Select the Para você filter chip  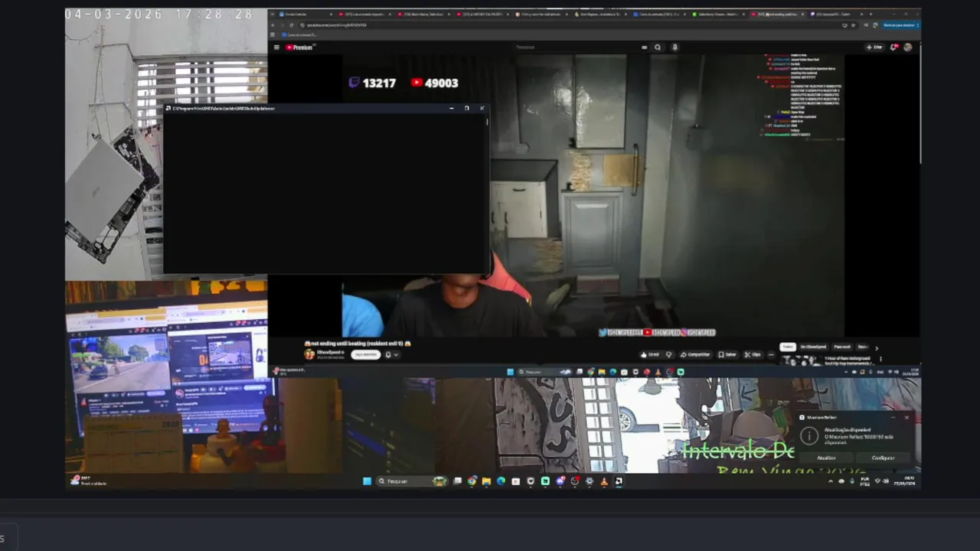841,347
